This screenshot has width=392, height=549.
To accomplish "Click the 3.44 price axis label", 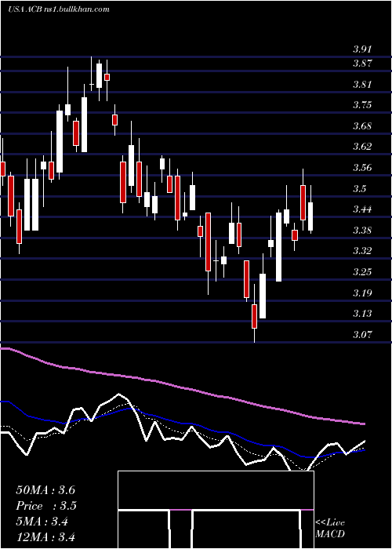I will point(362,209).
